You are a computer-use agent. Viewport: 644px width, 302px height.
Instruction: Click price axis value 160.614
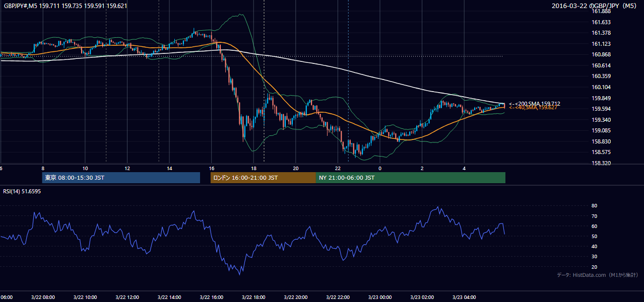coord(601,65)
